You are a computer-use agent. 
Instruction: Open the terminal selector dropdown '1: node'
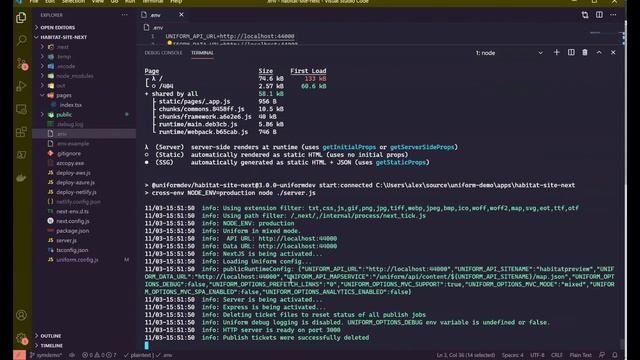(x=509, y=53)
